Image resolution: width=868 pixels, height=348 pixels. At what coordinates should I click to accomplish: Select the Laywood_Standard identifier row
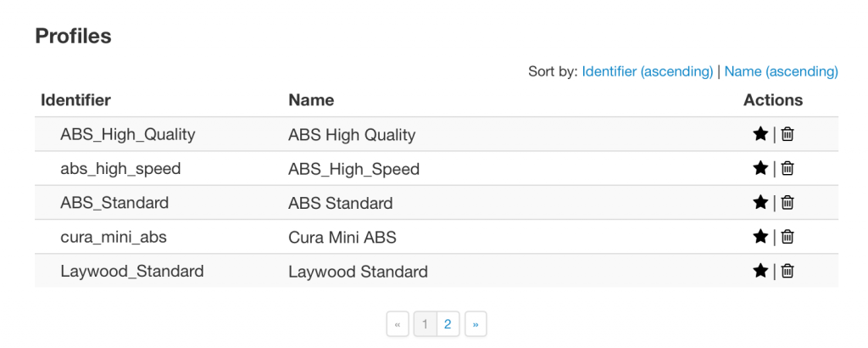click(437, 271)
